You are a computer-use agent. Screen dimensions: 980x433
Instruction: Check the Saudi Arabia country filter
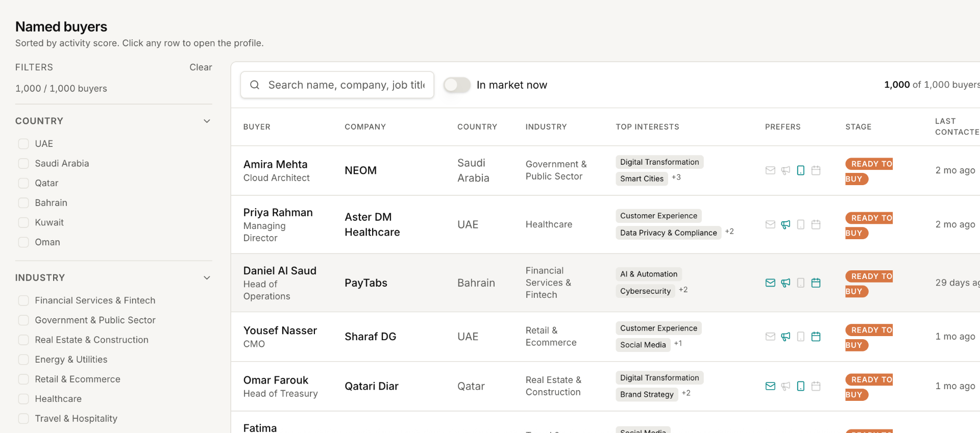23,163
